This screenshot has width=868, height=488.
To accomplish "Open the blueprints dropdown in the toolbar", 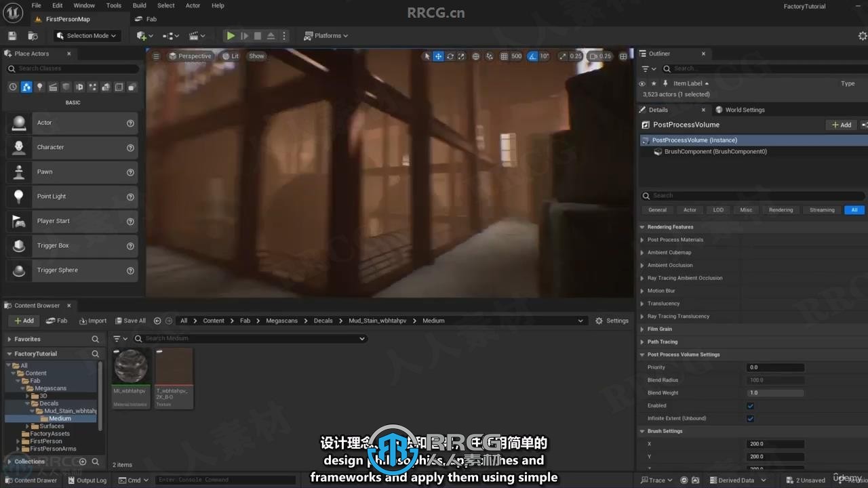I will (171, 36).
